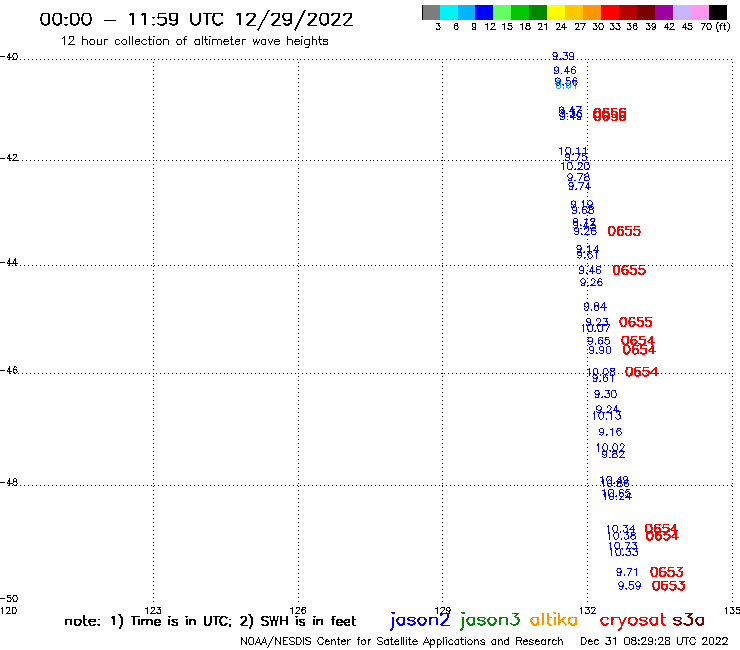The width and height of the screenshot is (740, 650).
Task: Select the blue 12 ft color swatch
Action: pyautogui.click(x=484, y=12)
